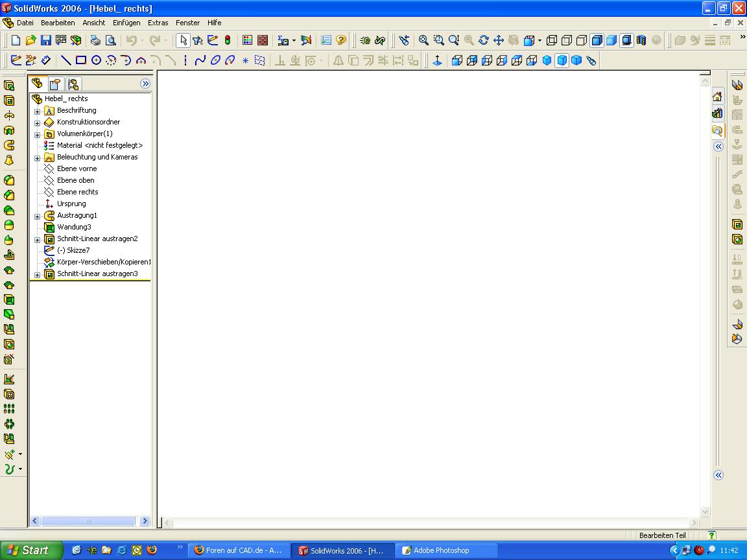Open the Fenster menu
This screenshot has height=560, width=747.
pyautogui.click(x=187, y=23)
